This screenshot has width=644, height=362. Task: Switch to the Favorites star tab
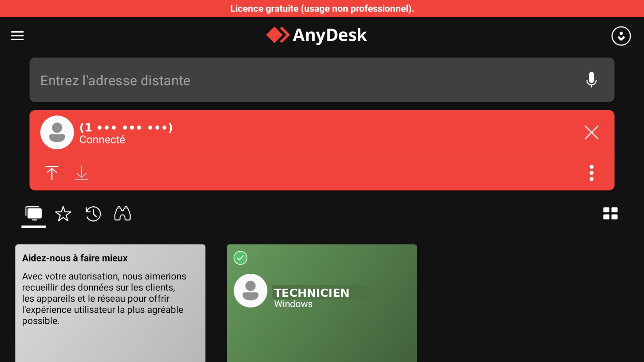click(x=63, y=214)
